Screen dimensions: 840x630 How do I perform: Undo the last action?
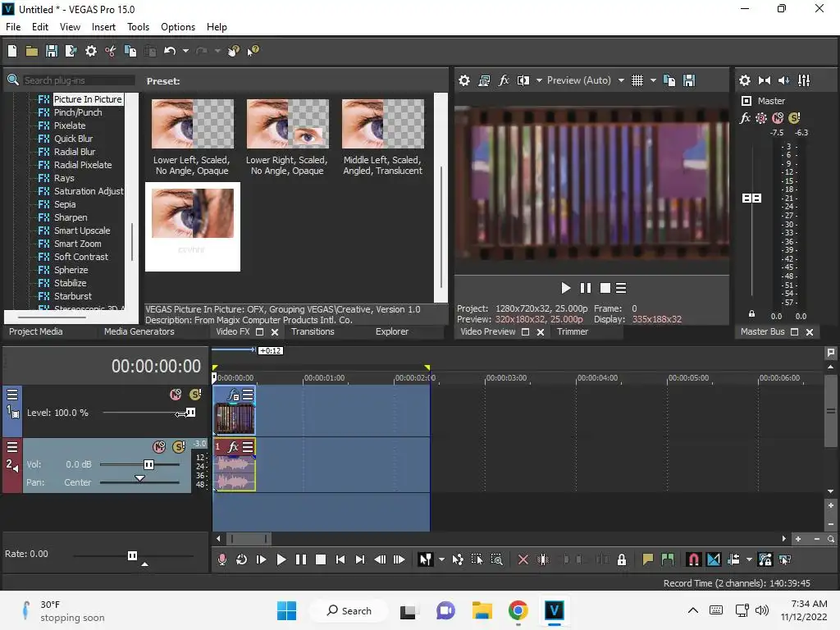(x=170, y=51)
